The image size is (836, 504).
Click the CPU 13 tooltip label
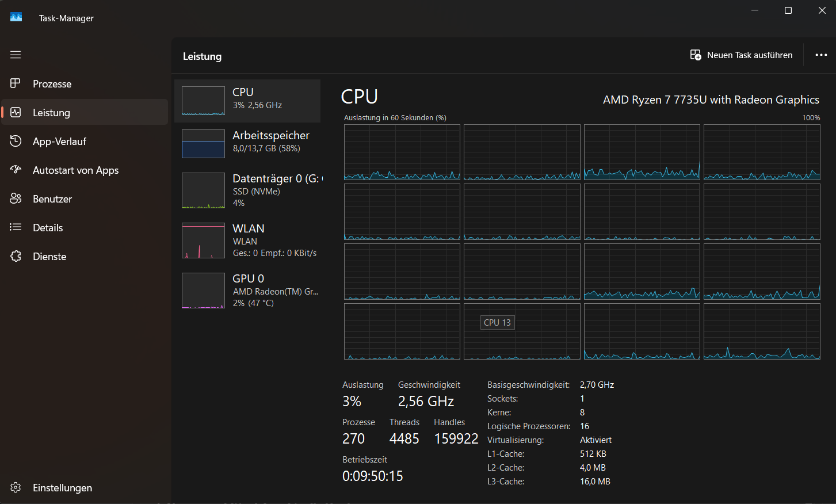point(497,323)
